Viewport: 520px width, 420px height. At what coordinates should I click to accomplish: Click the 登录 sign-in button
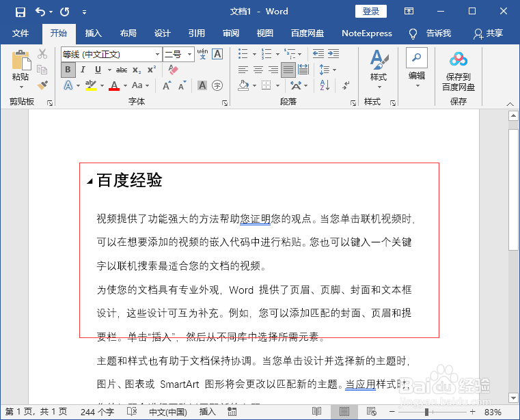tap(371, 12)
